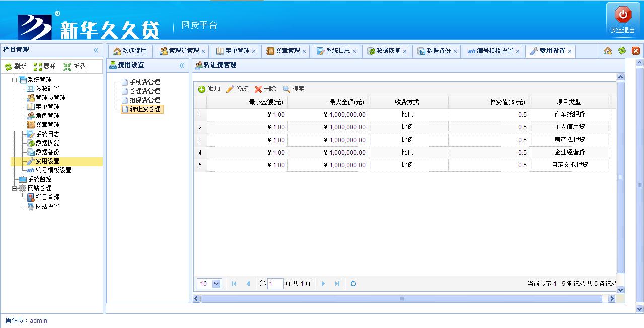Click the home icon at tab bar right

[608, 51]
